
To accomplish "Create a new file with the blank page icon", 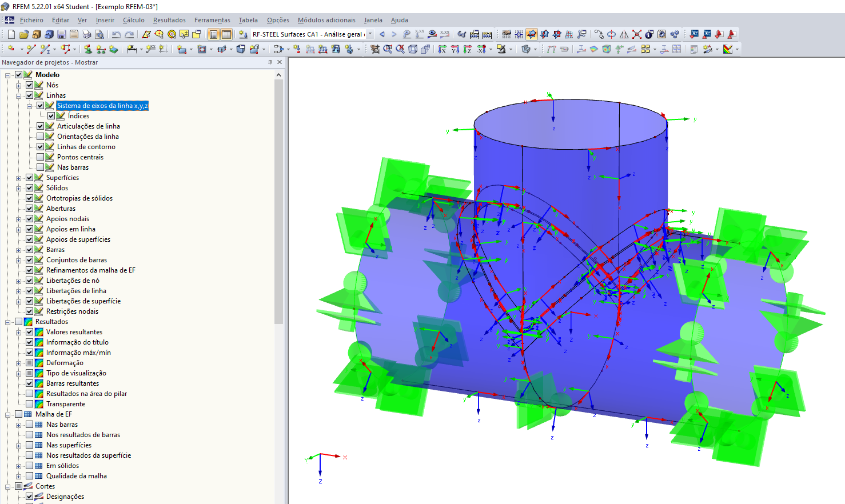I will (11, 34).
